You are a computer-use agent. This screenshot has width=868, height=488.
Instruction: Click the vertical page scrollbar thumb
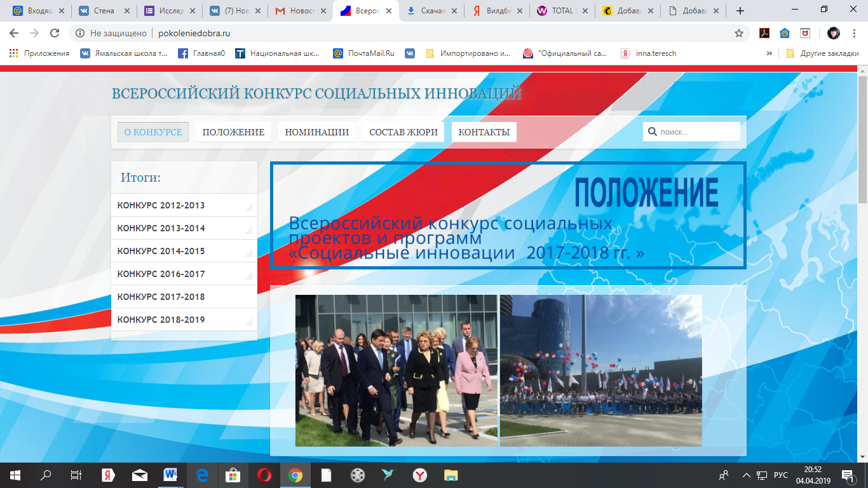pyautogui.click(x=862, y=140)
